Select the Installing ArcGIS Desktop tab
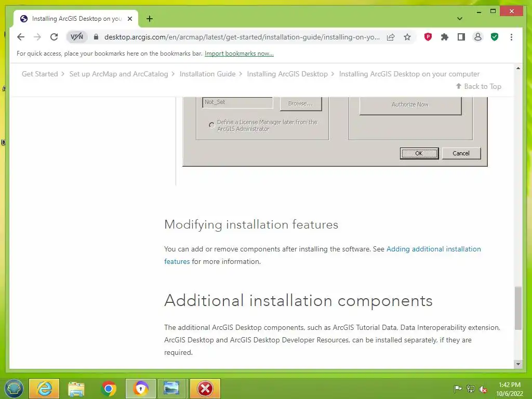Viewport: 532px width, 399px height. [x=76, y=19]
